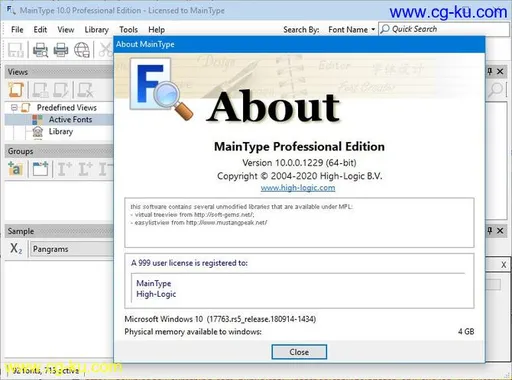Image resolution: width=512 pixels, height=380 pixels.
Task: Click the 'Search By:' label
Action: click(301, 30)
